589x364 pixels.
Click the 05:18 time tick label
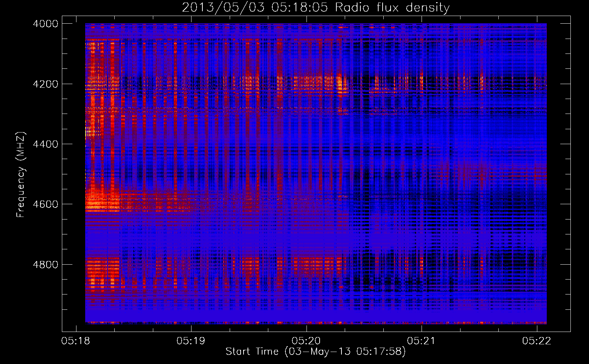click(x=76, y=341)
